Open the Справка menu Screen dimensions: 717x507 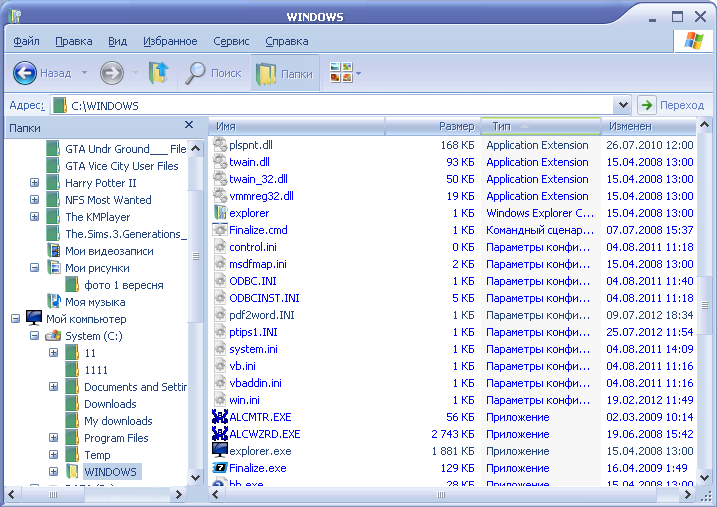coord(287,41)
